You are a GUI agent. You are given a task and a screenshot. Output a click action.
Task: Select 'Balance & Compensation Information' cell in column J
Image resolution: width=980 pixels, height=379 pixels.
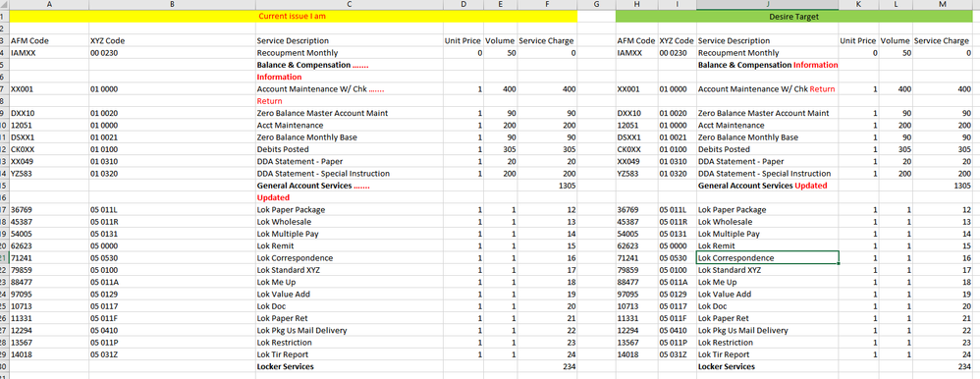point(768,65)
